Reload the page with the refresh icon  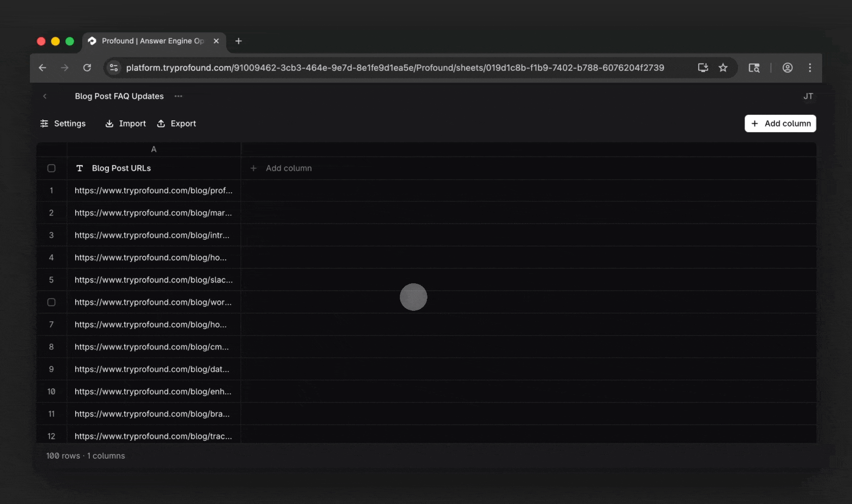(x=87, y=68)
